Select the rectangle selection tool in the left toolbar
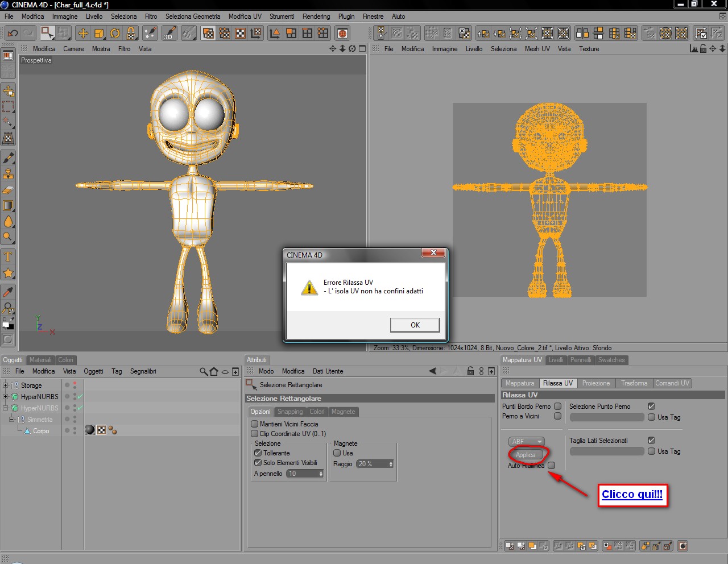The height and width of the screenshot is (564, 728). point(8,106)
